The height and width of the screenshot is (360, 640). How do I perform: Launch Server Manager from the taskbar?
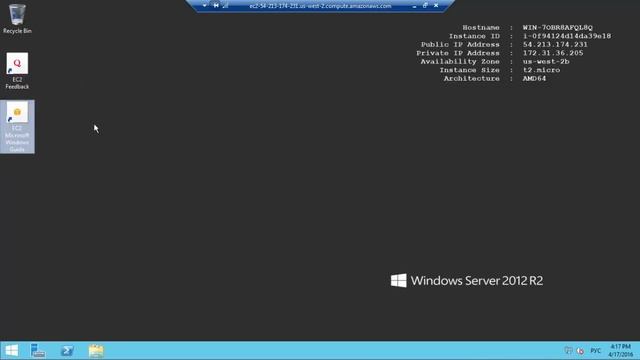click(x=38, y=351)
